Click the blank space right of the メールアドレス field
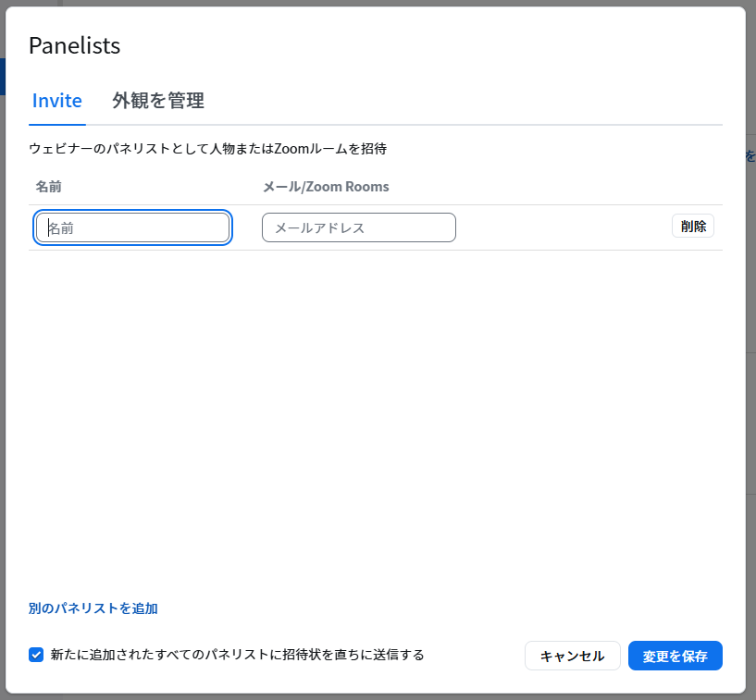This screenshot has width=756, height=700. click(x=563, y=227)
